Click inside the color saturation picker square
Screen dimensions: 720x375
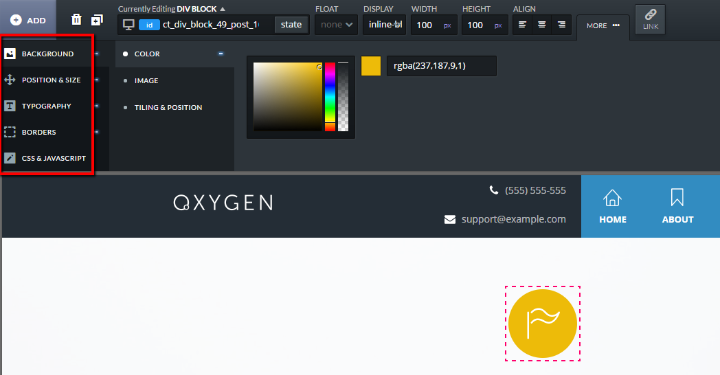[288, 96]
